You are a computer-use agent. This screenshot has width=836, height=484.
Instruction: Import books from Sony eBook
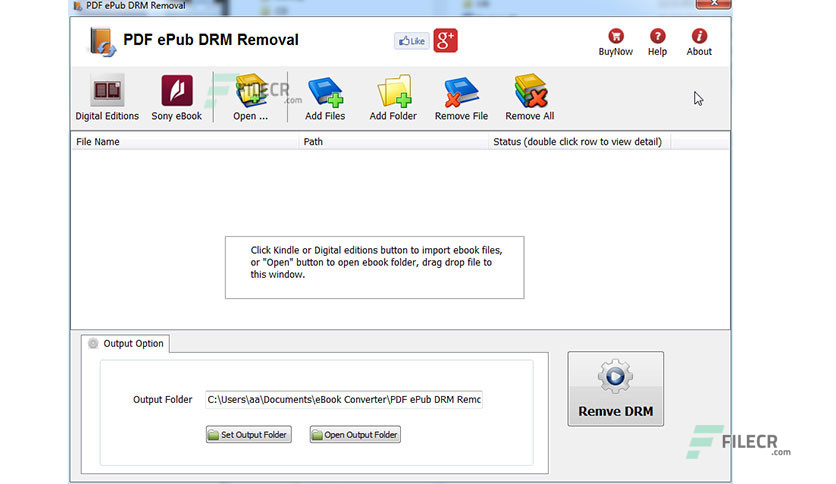pos(176,98)
